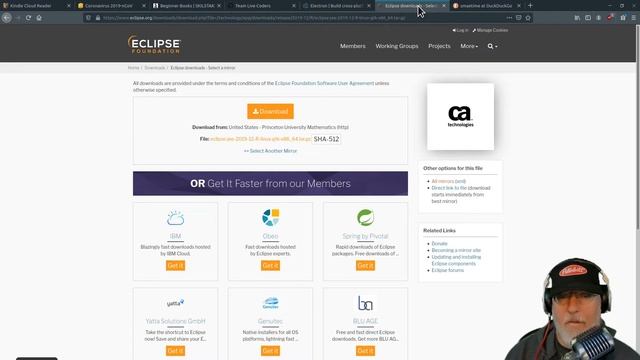Open Select Another Mirror link
Viewport: 640px width, 360px height.
(270, 151)
